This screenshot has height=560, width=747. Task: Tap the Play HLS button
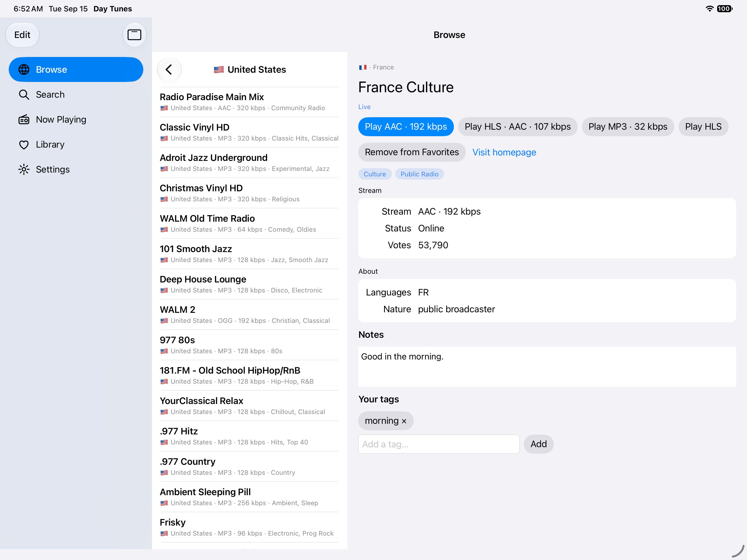[703, 127]
